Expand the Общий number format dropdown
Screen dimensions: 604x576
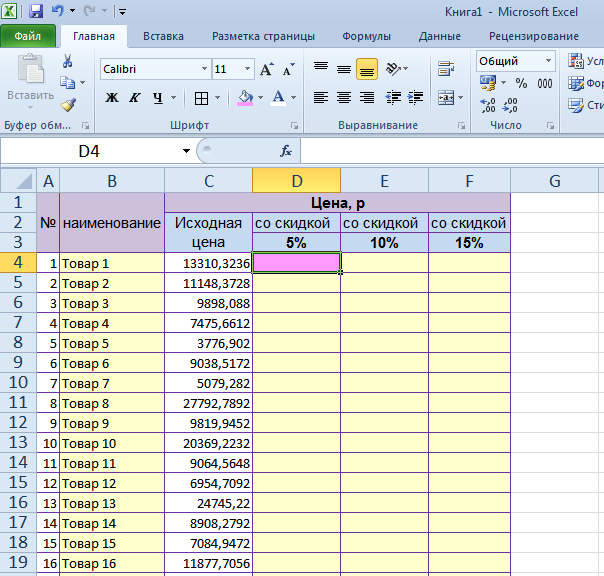[548, 61]
